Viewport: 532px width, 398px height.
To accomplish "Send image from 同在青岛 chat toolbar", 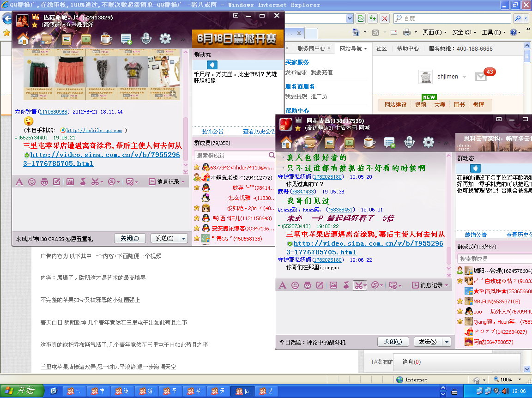I will [x=333, y=285].
